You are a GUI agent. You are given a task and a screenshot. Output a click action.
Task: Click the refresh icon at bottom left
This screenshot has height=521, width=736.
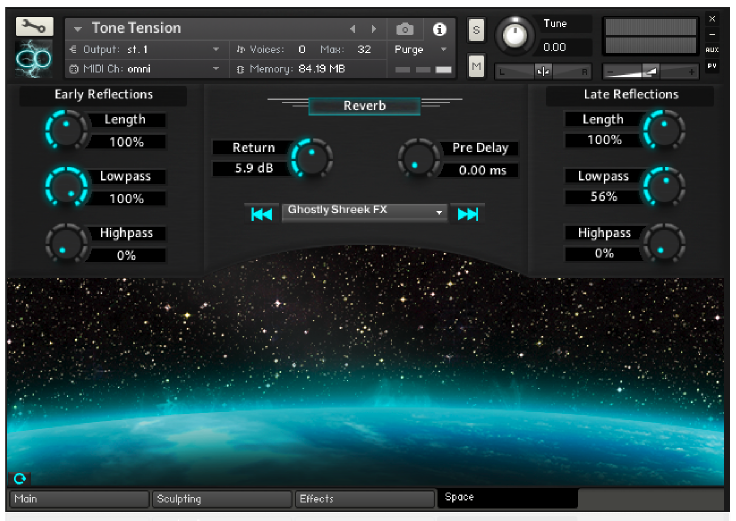pyautogui.click(x=19, y=478)
